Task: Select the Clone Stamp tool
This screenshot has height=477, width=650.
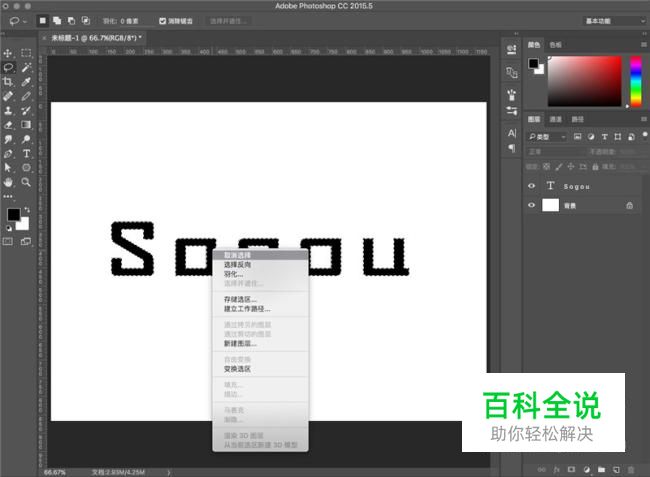Action: coord(8,110)
